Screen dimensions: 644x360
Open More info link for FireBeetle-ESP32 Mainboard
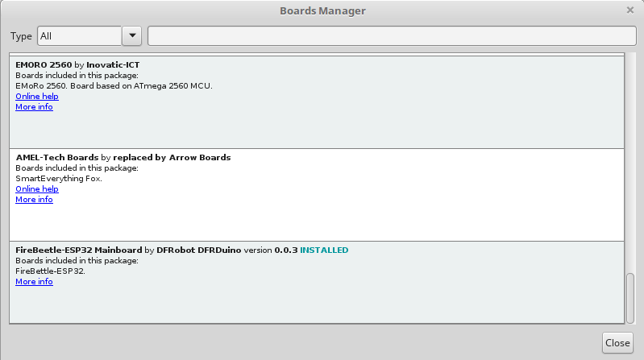tap(34, 282)
